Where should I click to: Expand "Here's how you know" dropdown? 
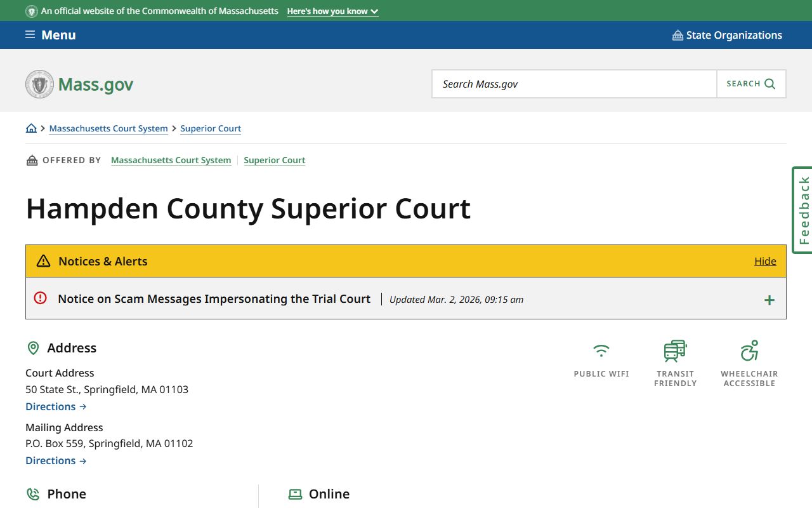coord(332,11)
